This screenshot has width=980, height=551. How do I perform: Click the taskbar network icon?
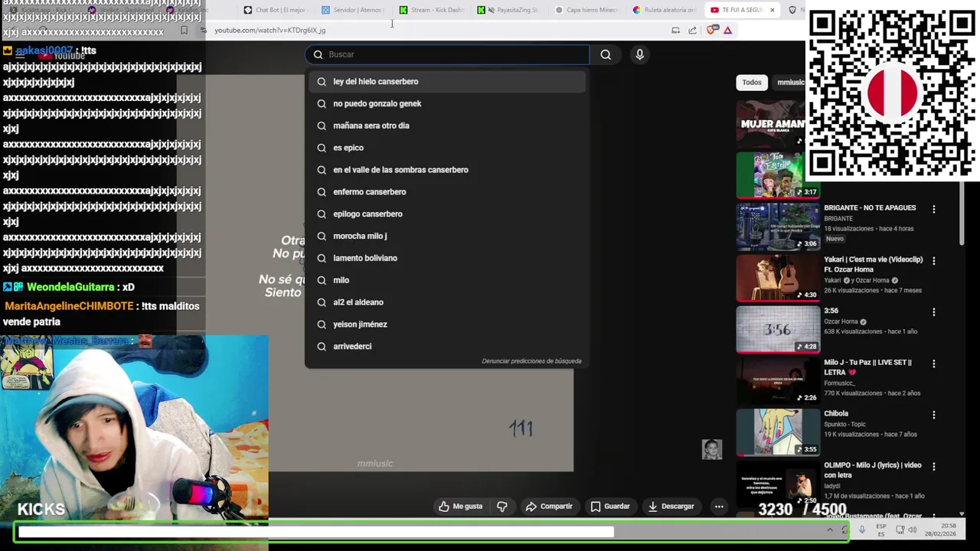tap(900, 530)
